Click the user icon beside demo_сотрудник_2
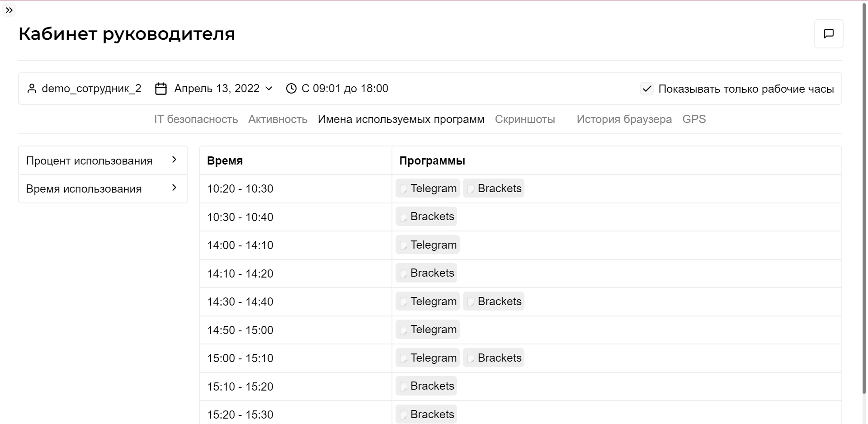Viewport: 868px width, 424px height. [32, 89]
